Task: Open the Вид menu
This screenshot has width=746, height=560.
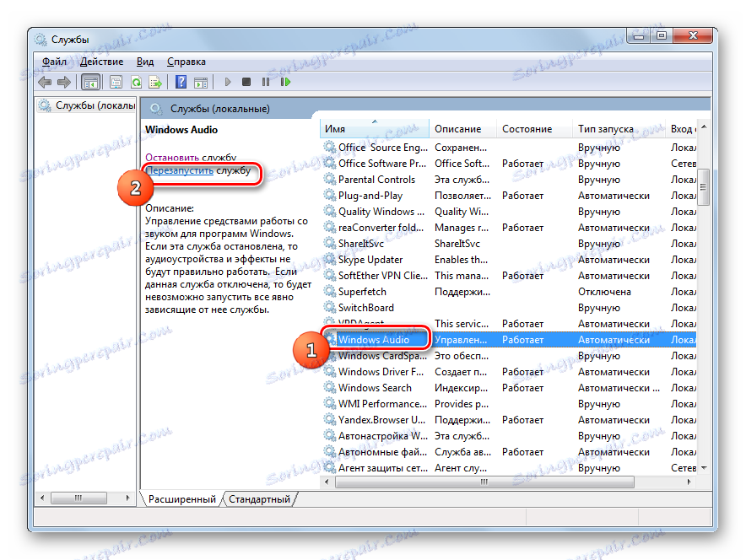Action: [x=145, y=62]
